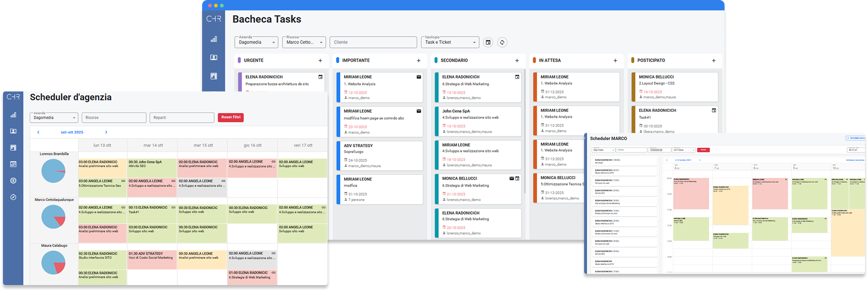Go to next week in Scheduler MARCO
Image resolution: width=868 pixels, height=291 pixels.
700,160
